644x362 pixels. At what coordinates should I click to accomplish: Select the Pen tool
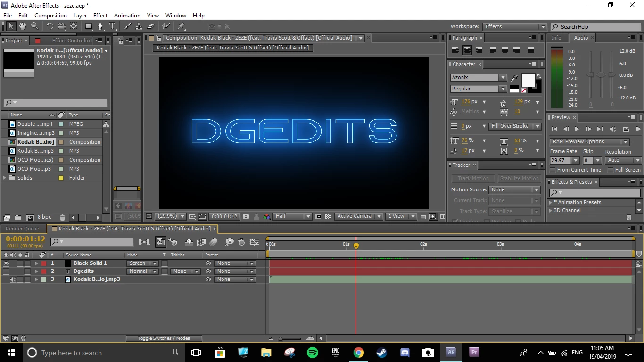[x=100, y=26]
